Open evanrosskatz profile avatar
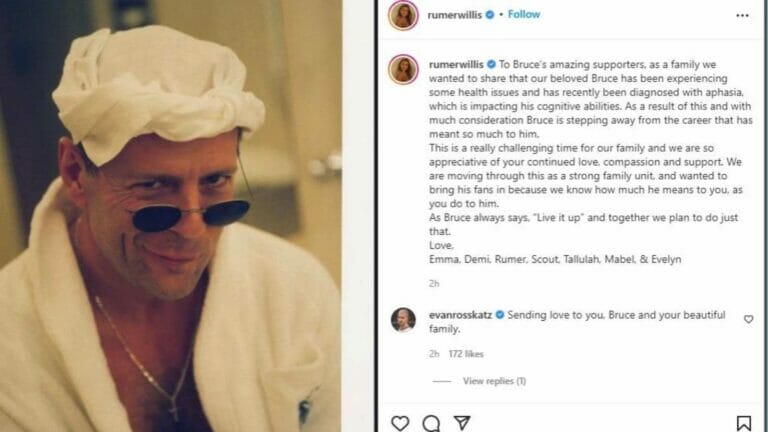This screenshot has height=432, width=768. pyautogui.click(x=403, y=320)
